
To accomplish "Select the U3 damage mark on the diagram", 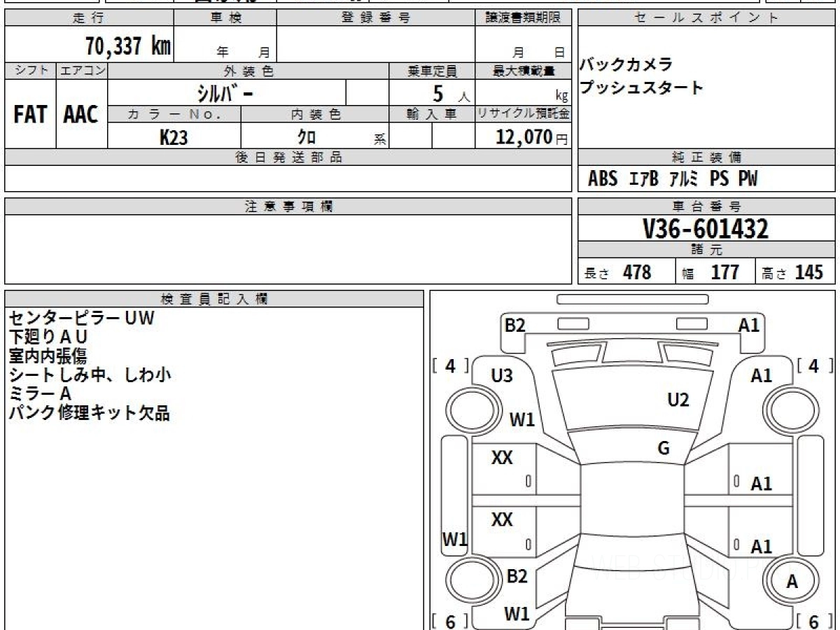I will pyautogui.click(x=502, y=376).
